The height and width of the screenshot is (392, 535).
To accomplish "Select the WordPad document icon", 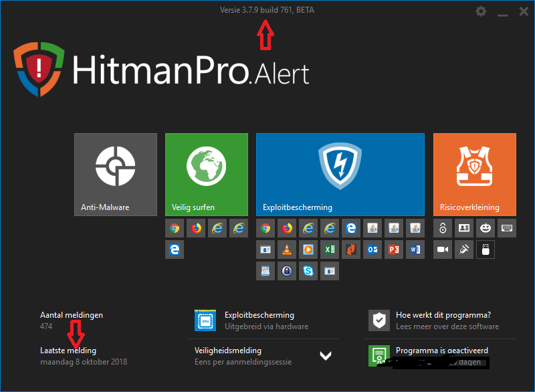I will pyautogui.click(x=265, y=271).
